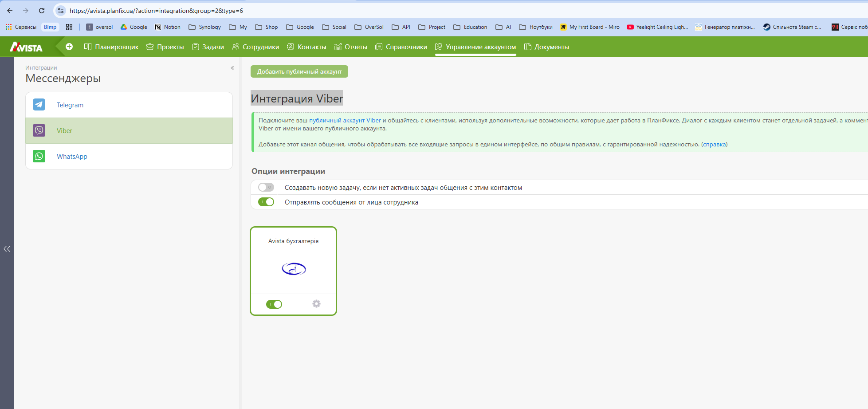Open the справка help link
This screenshot has height=409, width=868.
(715, 144)
